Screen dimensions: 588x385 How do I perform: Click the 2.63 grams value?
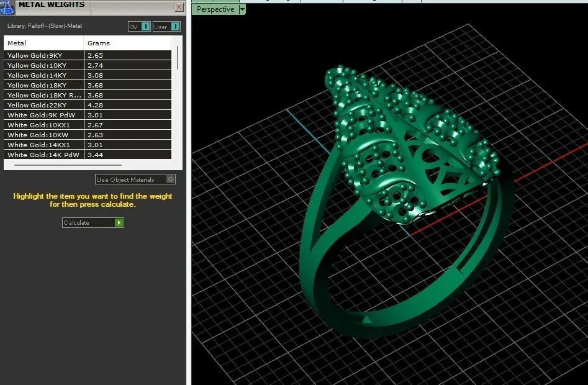(95, 135)
